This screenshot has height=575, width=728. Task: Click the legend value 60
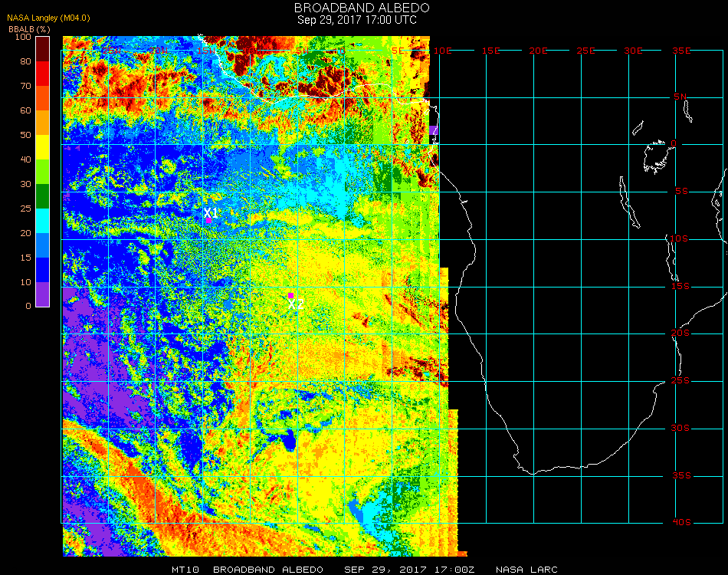pyautogui.click(x=25, y=110)
